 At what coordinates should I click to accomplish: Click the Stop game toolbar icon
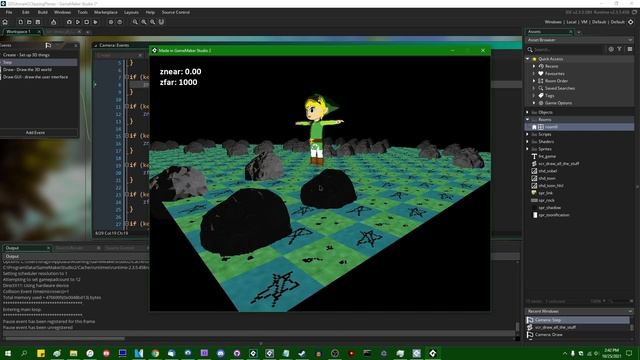87,22
